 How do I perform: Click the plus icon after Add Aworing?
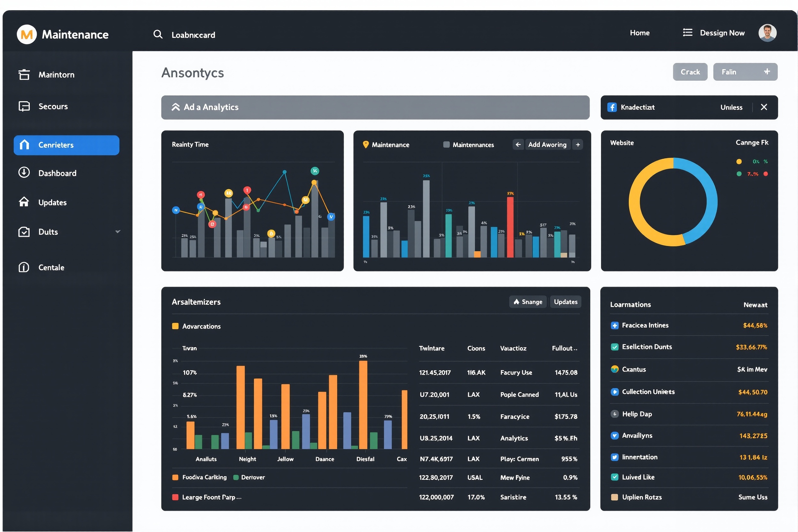pos(578,145)
